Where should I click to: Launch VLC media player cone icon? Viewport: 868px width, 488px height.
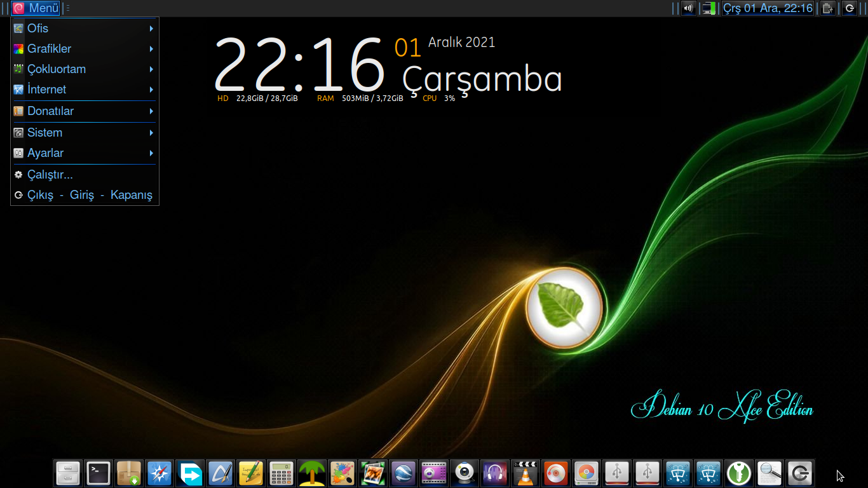pyautogui.click(x=526, y=473)
